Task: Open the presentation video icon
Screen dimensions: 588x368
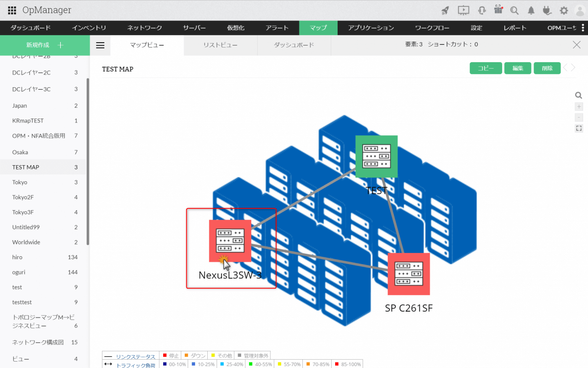Action: click(464, 10)
